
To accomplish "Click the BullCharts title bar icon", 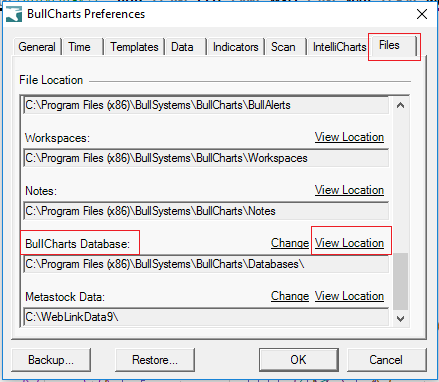I will [14, 14].
